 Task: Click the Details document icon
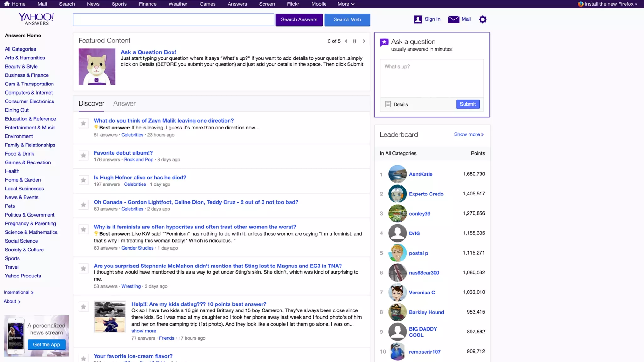click(388, 104)
